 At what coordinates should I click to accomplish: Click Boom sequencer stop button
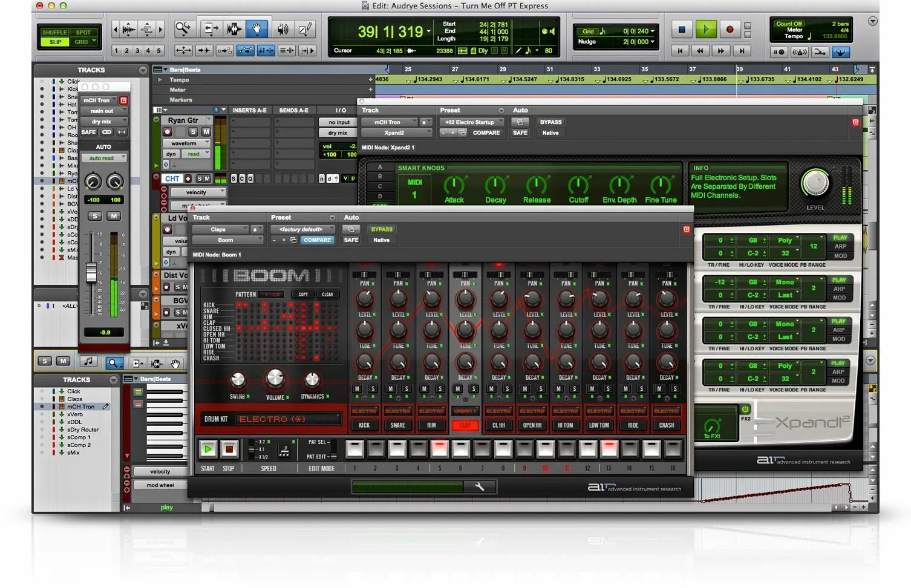[229, 449]
